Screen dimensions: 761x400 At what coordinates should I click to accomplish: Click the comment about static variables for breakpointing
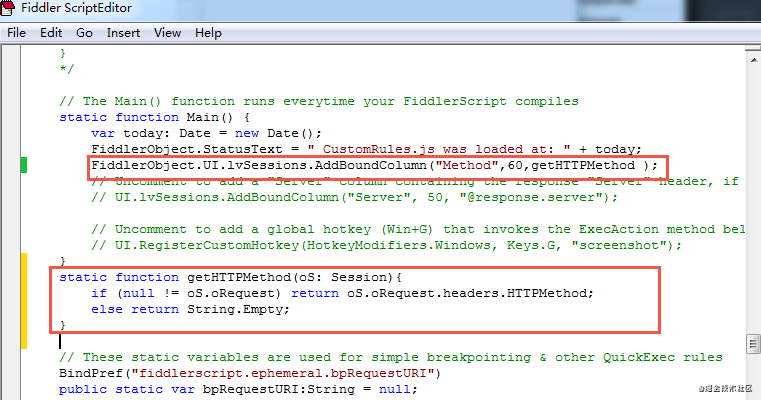(x=391, y=358)
